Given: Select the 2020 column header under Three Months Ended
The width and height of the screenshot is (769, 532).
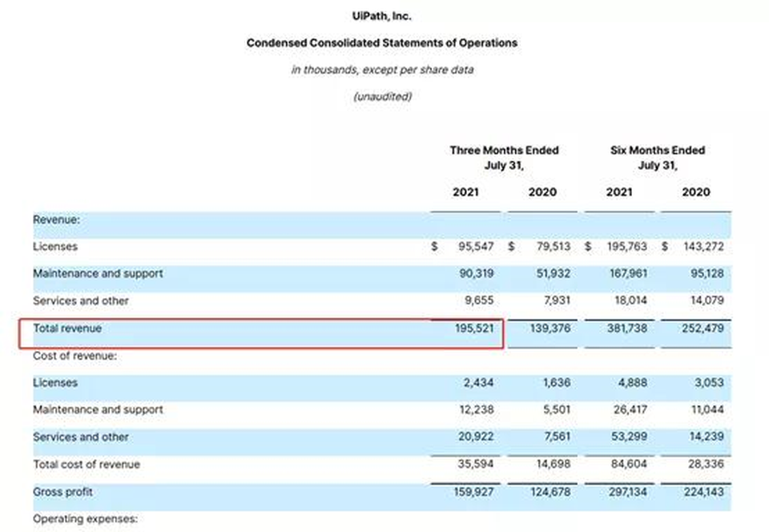Looking at the screenshot, I should [x=542, y=191].
